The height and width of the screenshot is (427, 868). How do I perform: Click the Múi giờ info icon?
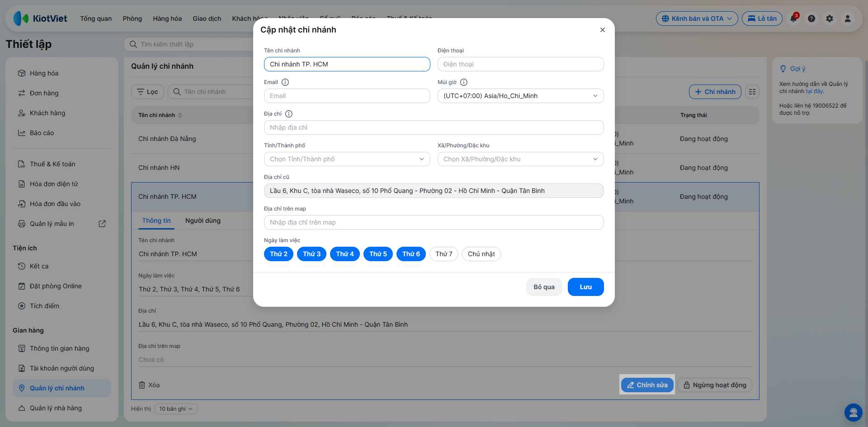pos(463,82)
